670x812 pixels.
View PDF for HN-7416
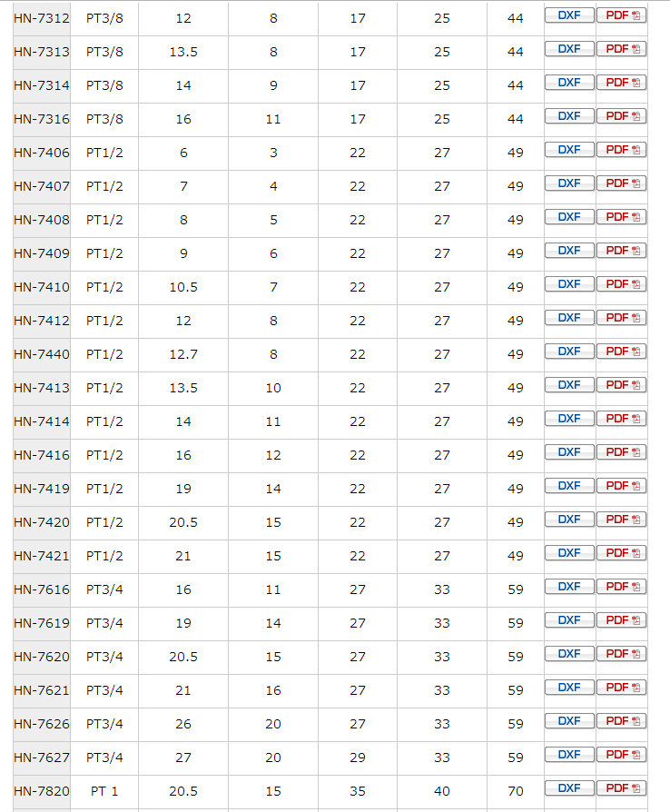(x=621, y=452)
